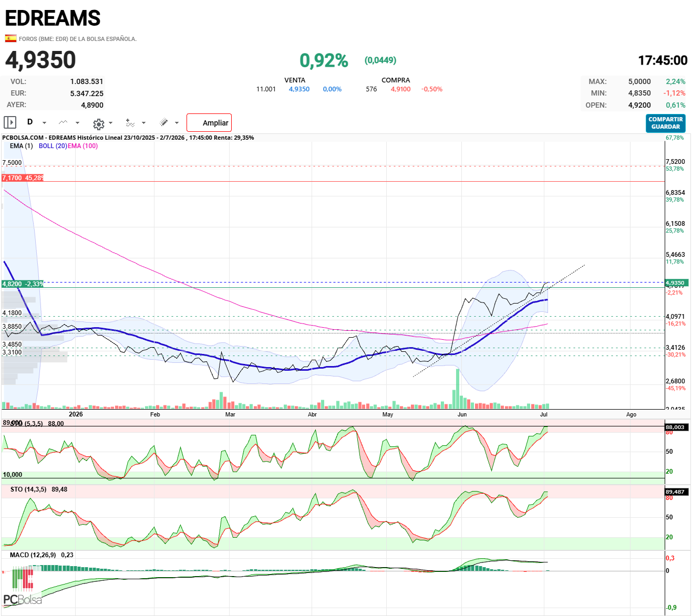Select the D daily timeframe

click(x=30, y=122)
